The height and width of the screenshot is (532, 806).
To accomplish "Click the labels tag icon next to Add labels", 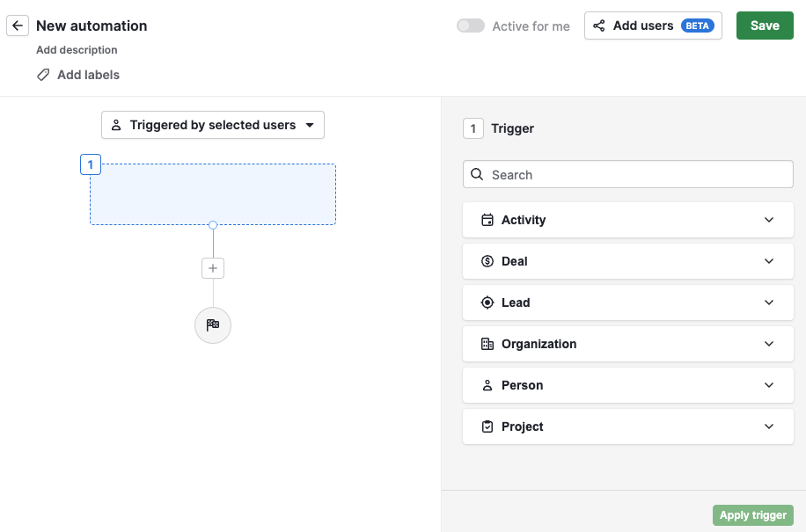I will (x=42, y=75).
